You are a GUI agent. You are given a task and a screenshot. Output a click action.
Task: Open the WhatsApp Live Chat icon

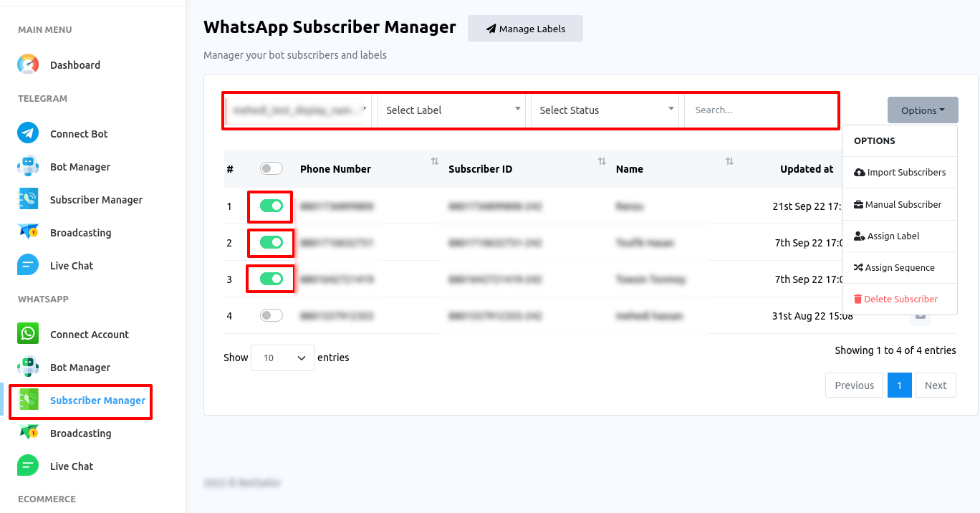pos(28,466)
